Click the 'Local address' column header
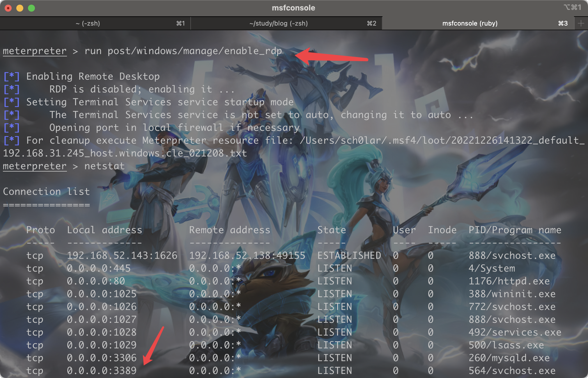The height and width of the screenshot is (378, 588). [105, 230]
